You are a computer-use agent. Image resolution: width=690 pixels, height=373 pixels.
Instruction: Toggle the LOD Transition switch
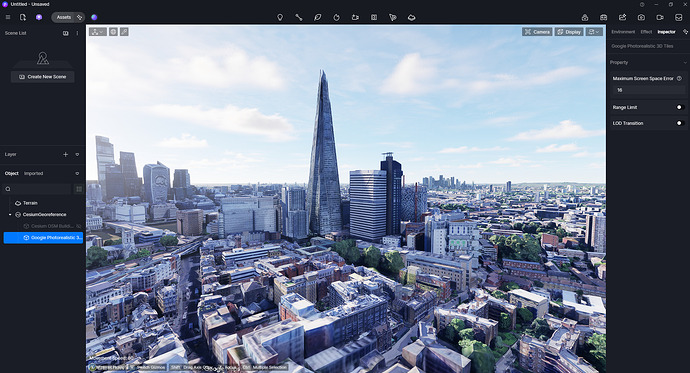click(680, 123)
